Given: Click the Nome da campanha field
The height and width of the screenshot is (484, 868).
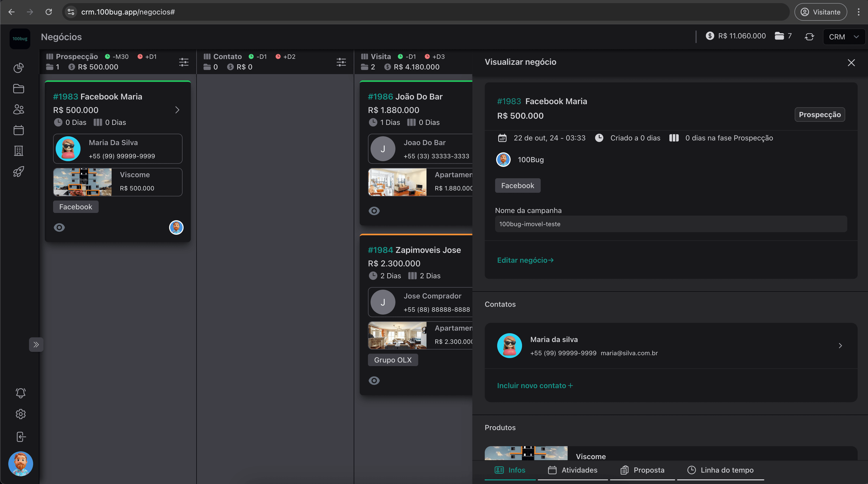Looking at the screenshot, I should (x=670, y=224).
